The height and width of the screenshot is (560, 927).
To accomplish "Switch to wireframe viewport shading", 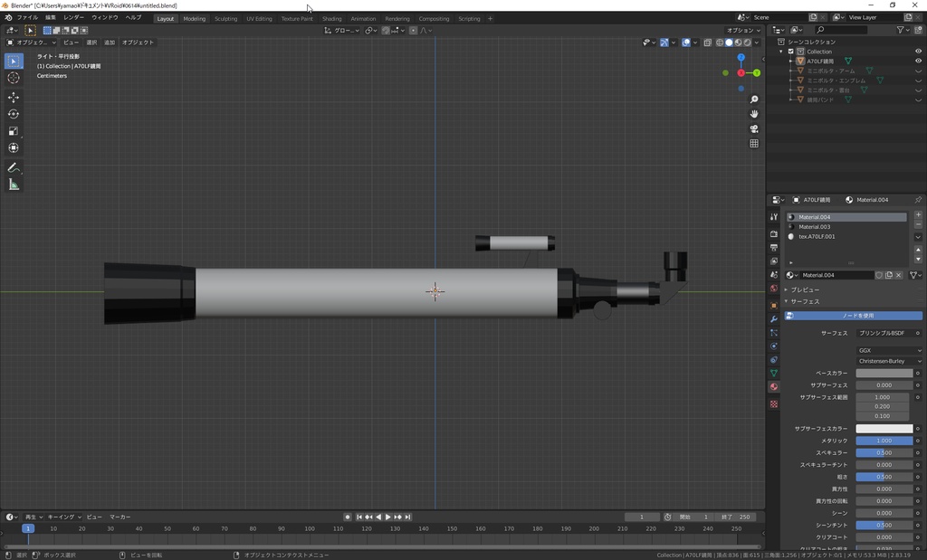I will click(x=720, y=43).
